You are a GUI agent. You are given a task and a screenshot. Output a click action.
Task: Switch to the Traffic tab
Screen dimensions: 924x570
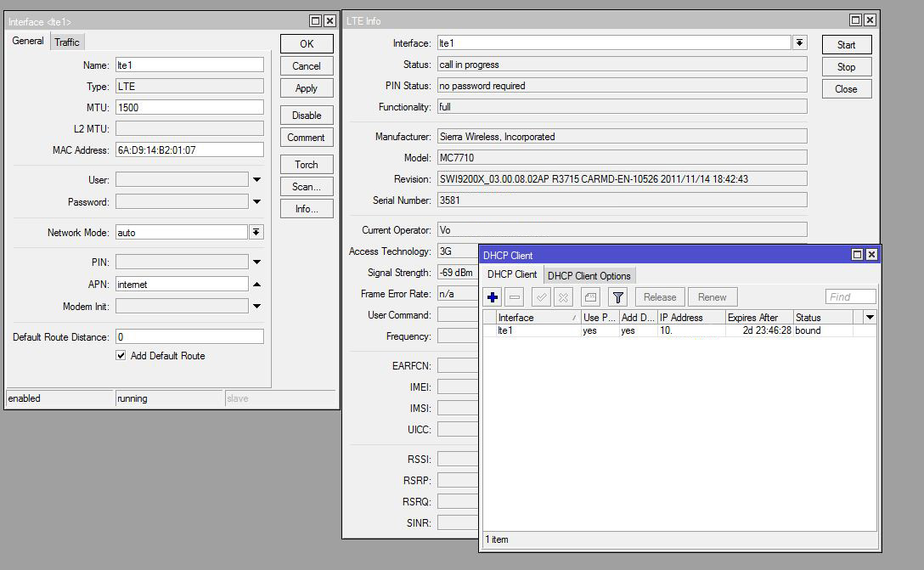point(67,42)
